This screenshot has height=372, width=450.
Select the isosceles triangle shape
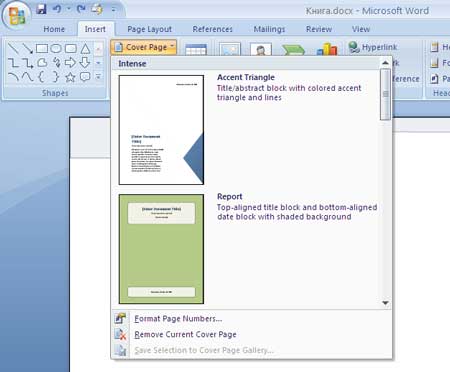[85, 49]
